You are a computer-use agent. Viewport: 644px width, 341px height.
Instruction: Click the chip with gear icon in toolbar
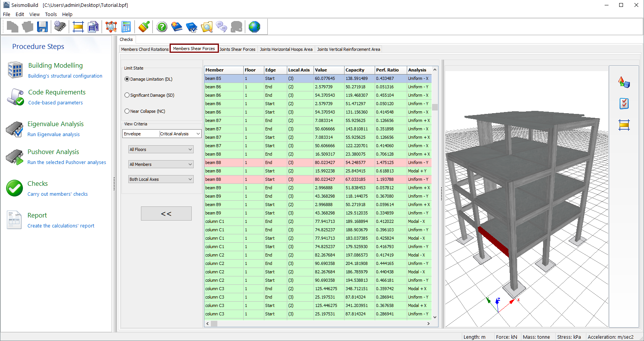pyautogui.click(x=60, y=27)
